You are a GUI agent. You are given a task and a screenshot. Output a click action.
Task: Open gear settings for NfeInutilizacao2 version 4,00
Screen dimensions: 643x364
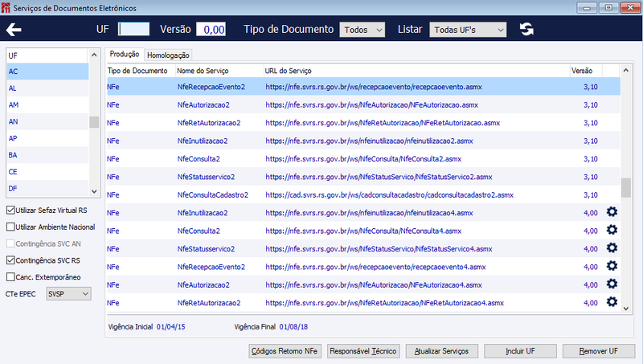(x=612, y=212)
